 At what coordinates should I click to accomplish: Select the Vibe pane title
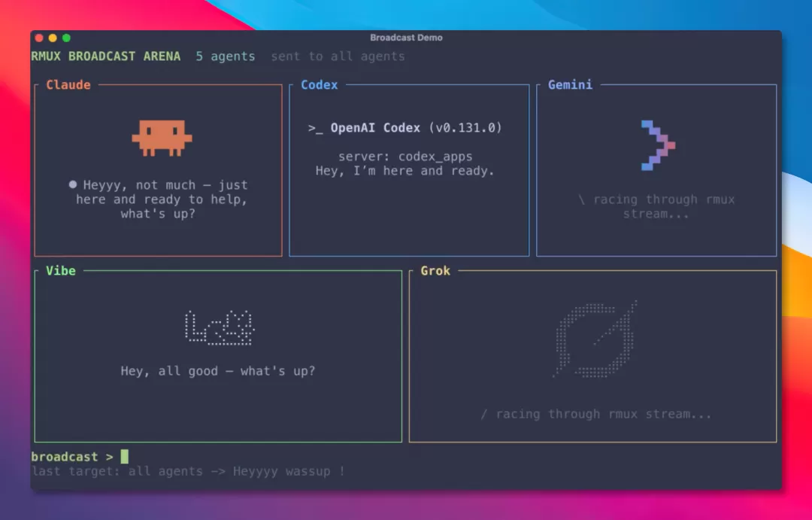[61, 271]
